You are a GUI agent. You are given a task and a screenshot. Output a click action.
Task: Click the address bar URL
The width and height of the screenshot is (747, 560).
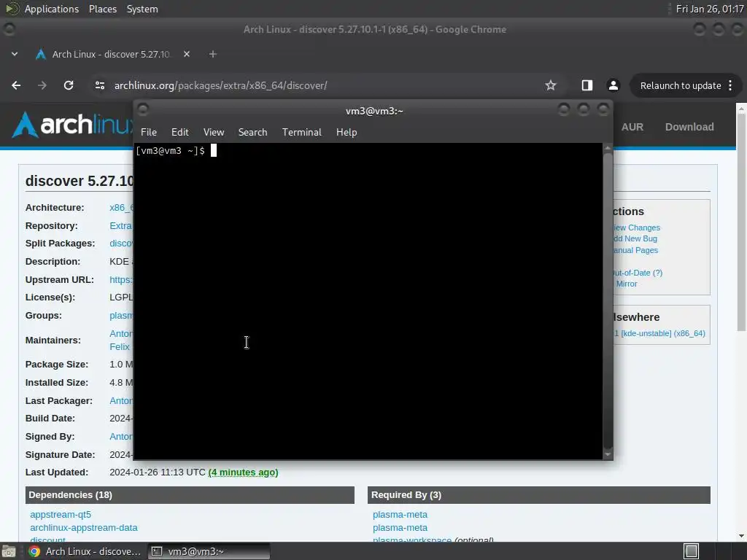pos(220,86)
